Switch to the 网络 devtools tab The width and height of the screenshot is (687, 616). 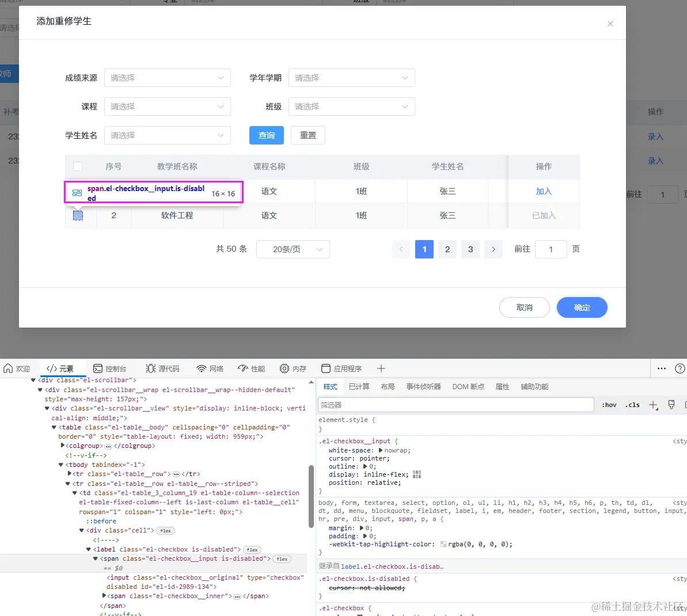pyautogui.click(x=210, y=368)
